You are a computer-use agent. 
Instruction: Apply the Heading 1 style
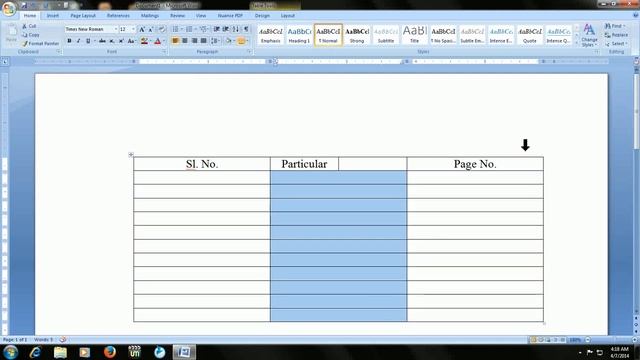299,35
